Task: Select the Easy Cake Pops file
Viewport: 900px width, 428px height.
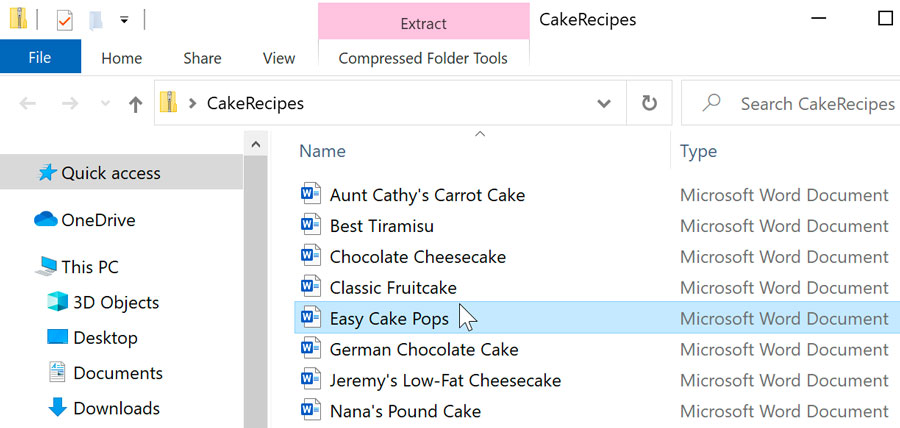Action: [389, 319]
